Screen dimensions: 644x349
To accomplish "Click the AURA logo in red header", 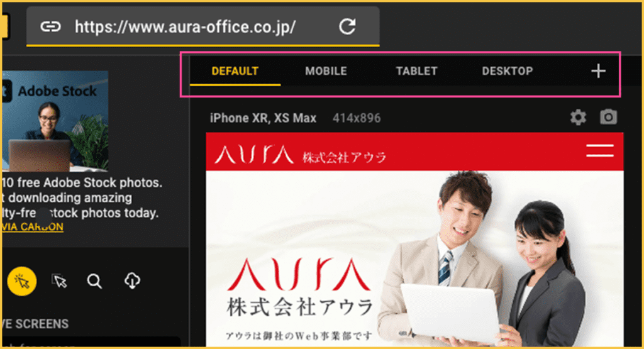I will pyautogui.click(x=253, y=154).
